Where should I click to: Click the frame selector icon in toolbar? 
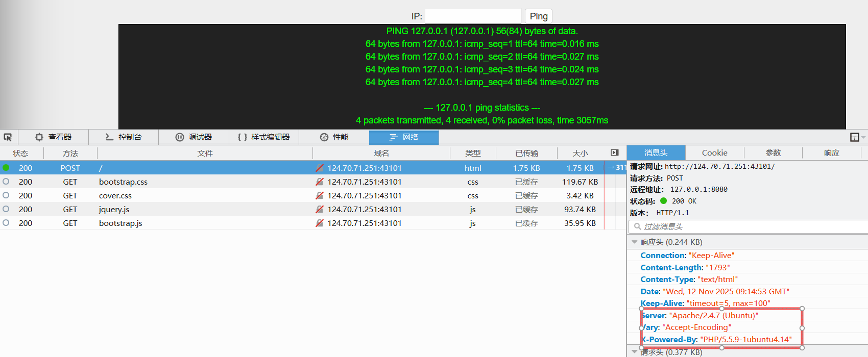[854, 137]
